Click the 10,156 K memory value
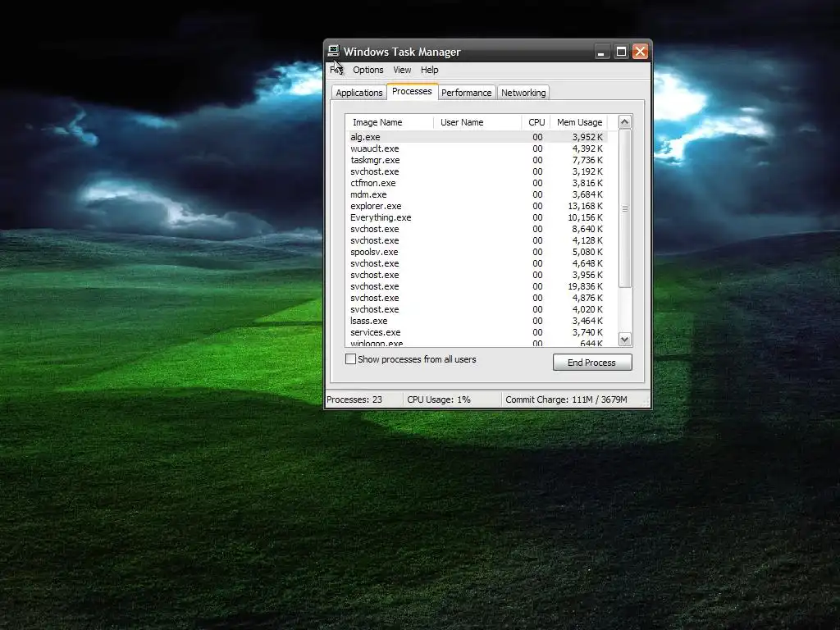The width and height of the screenshot is (840, 630). [585, 217]
